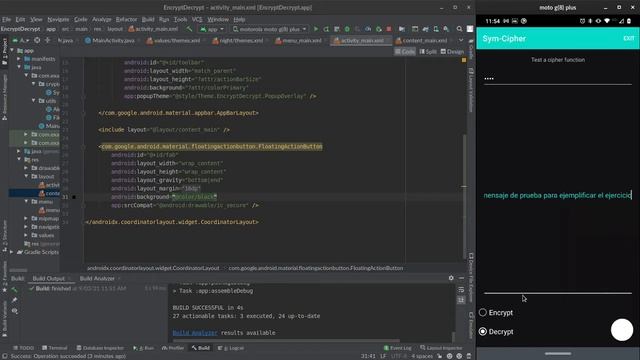Viewport: 640px width, 360px height.
Task: Expand the Gradle Scripts node
Action: 12,252
